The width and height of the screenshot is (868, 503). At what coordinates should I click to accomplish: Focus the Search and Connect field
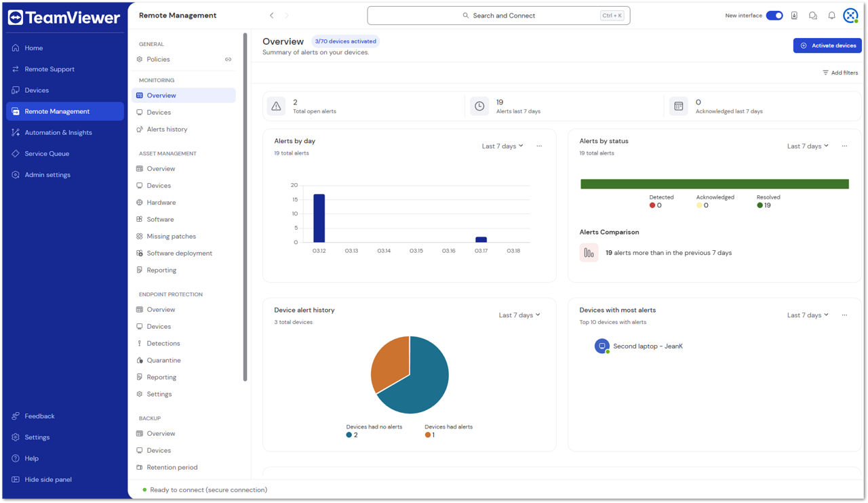pyautogui.click(x=498, y=16)
